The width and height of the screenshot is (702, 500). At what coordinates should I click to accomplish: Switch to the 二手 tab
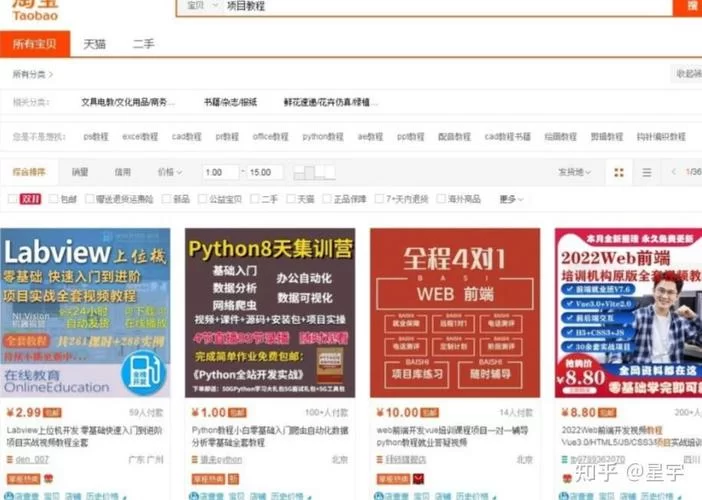[x=143, y=44]
